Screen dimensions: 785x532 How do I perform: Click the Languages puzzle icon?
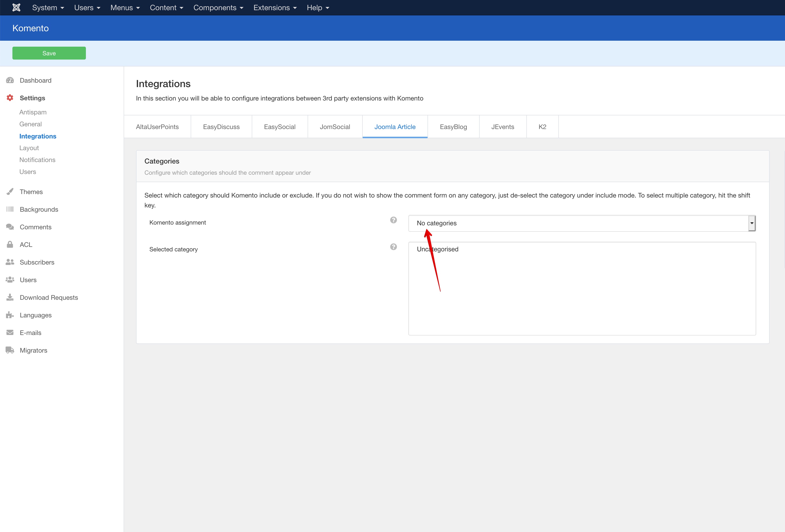coord(10,315)
